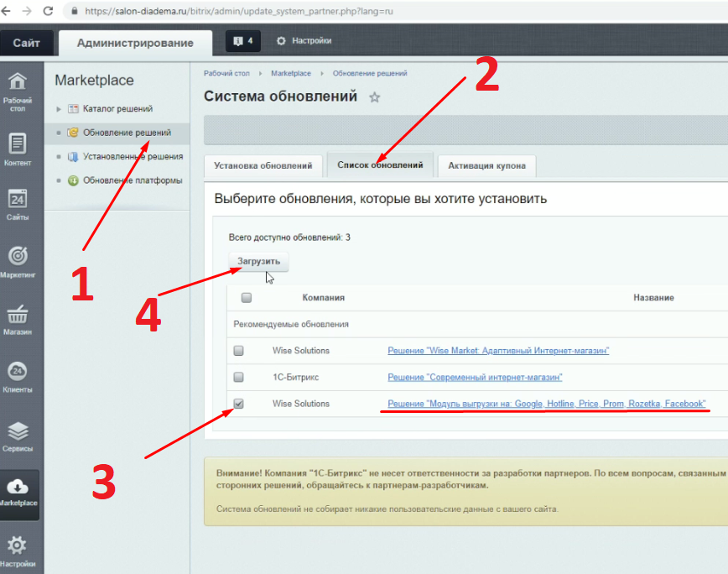Select Установленные решения in the menu

click(x=133, y=156)
